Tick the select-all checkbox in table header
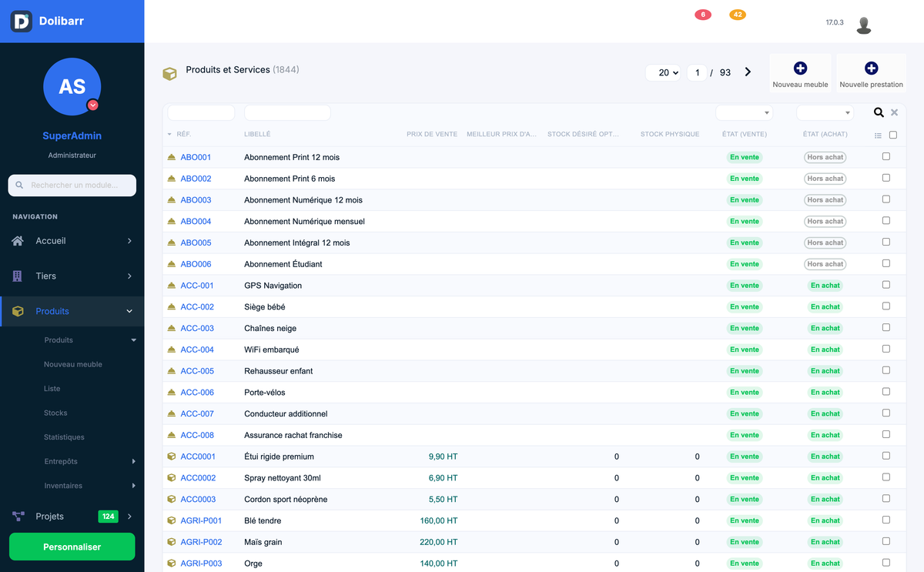924x572 pixels. pos(893,135)
